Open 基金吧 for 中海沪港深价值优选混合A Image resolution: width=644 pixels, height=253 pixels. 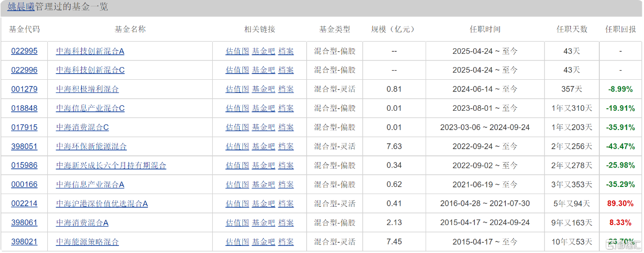point(264,204)
